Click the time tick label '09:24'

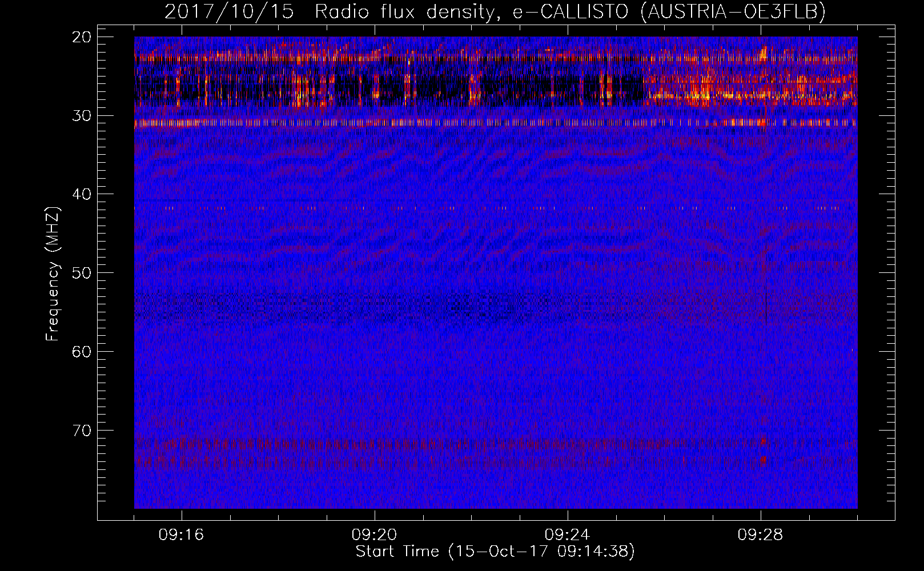pos(568,535)
